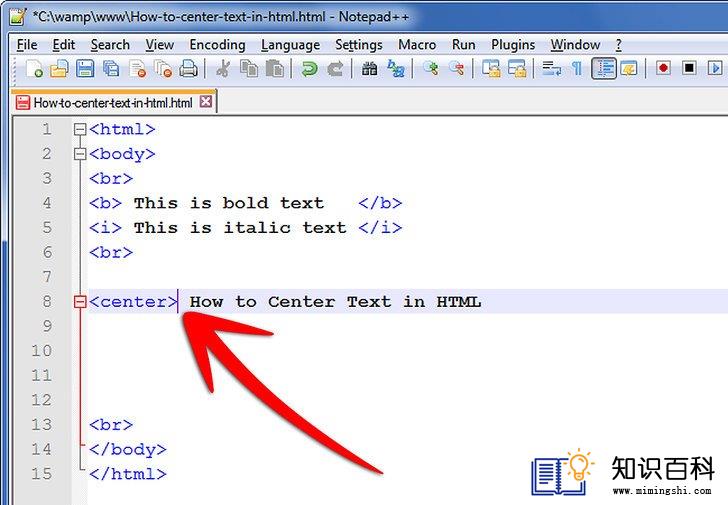Click the Zoom In magnifier

430,69
